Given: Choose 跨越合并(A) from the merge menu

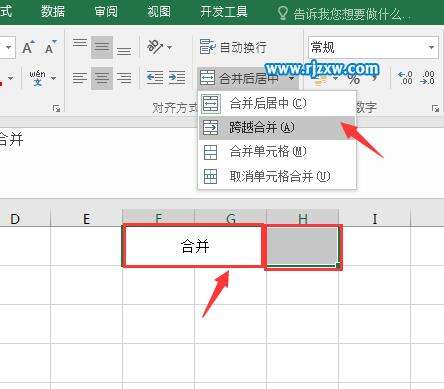Looking at the screenshot, I should pos(277,128).
